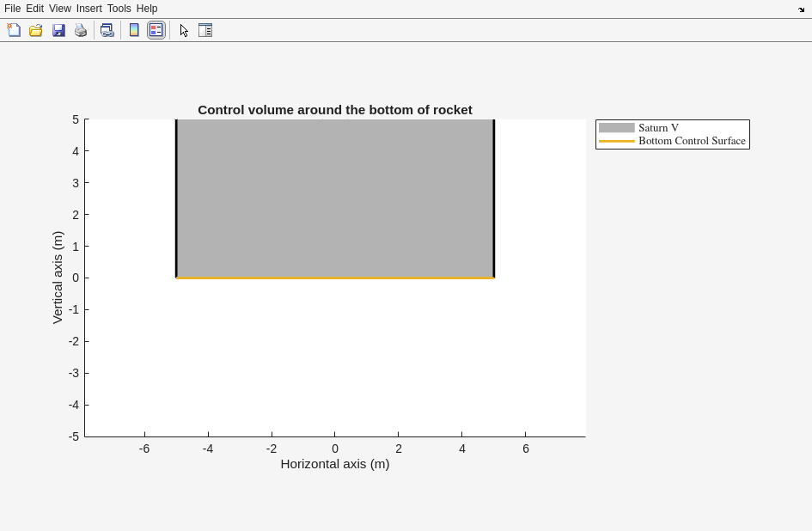
Task: Open the Property Inspector panel icon
Action: (x=205, y=30)
